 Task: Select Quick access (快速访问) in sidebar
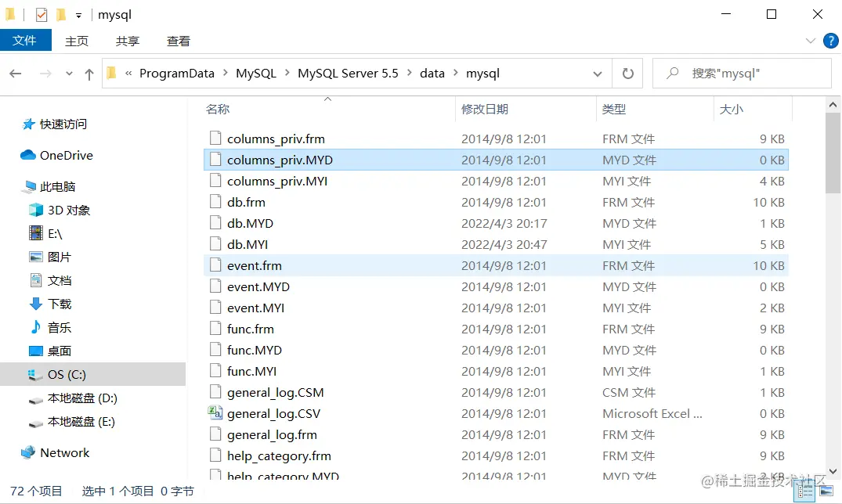63,124
